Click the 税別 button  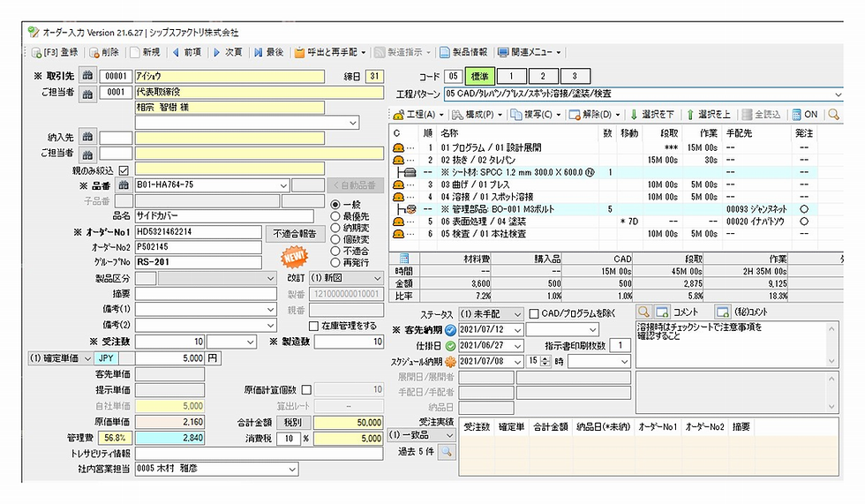(x=292, y=423)
